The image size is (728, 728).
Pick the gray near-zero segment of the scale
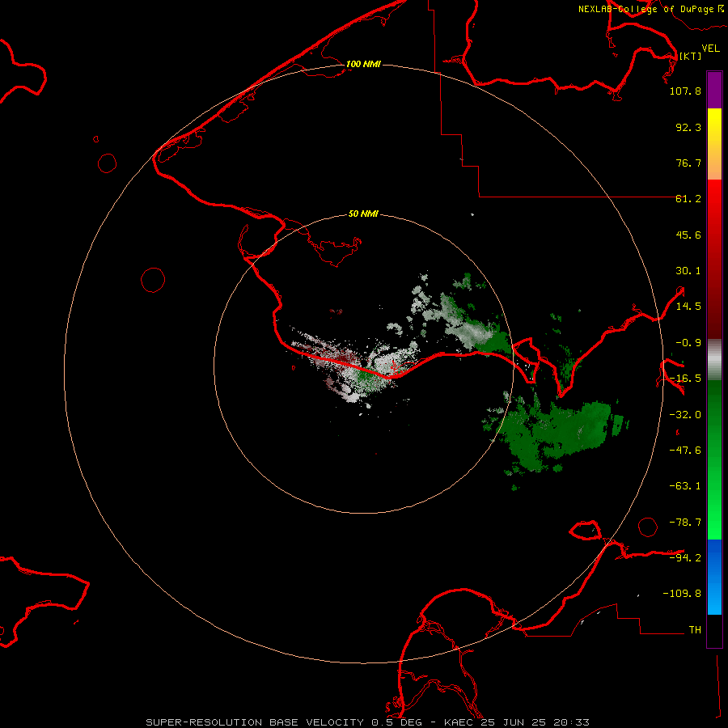(714, 359)
